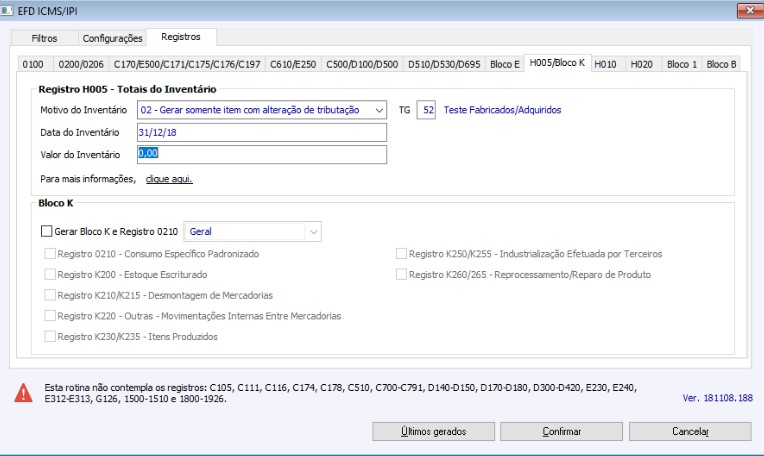Enable Gerar Bloco K e Registro 0210
Screen dimensions: 764x456
point(47,231)
